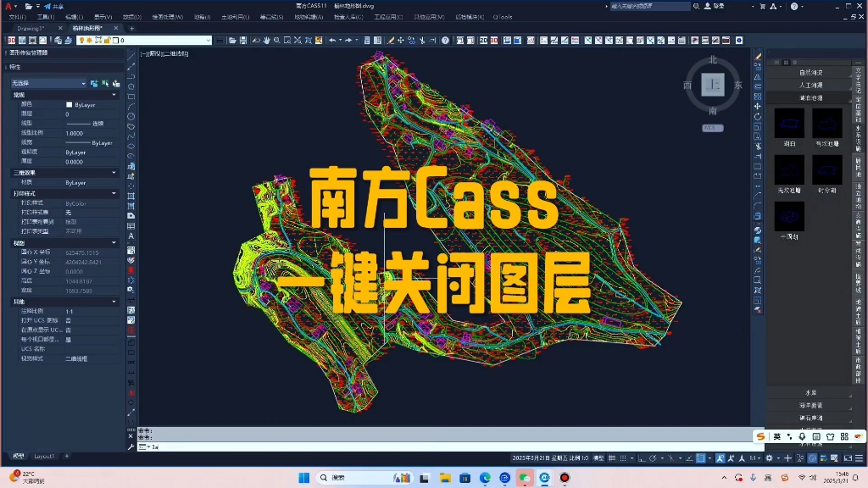The image size is (868, 488).
Task: Click the shopping cart icon in title bar
Action: pyautogui.click(x=762, y=6)
